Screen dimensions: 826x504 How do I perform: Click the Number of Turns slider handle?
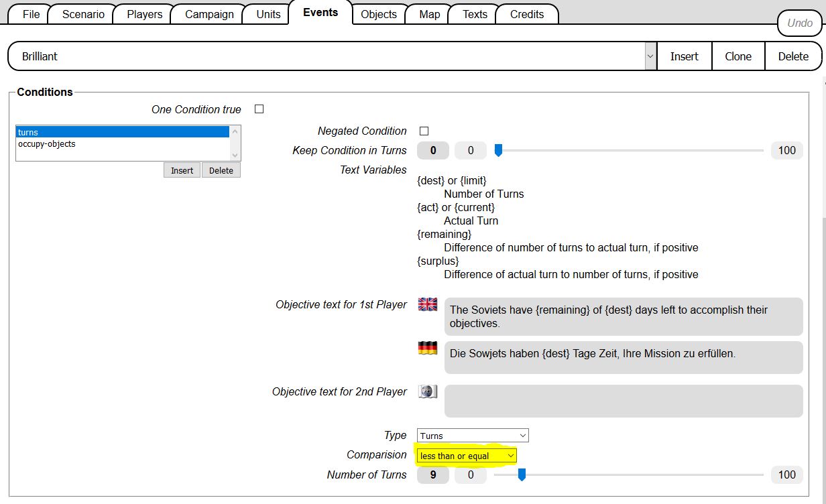[x=522, y=475]
